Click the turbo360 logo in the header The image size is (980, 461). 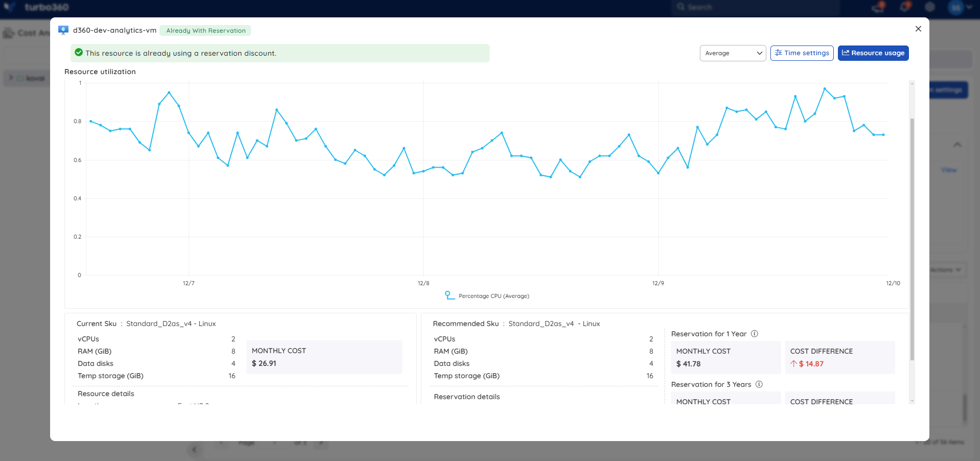[36, 7]
